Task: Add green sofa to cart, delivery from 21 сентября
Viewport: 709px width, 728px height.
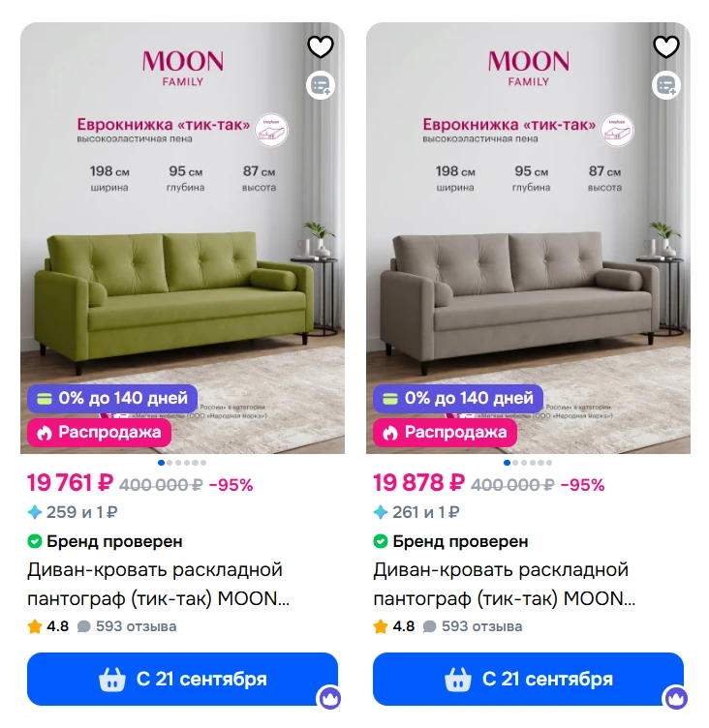Action: pyautogui.click(x=182, y=680)
